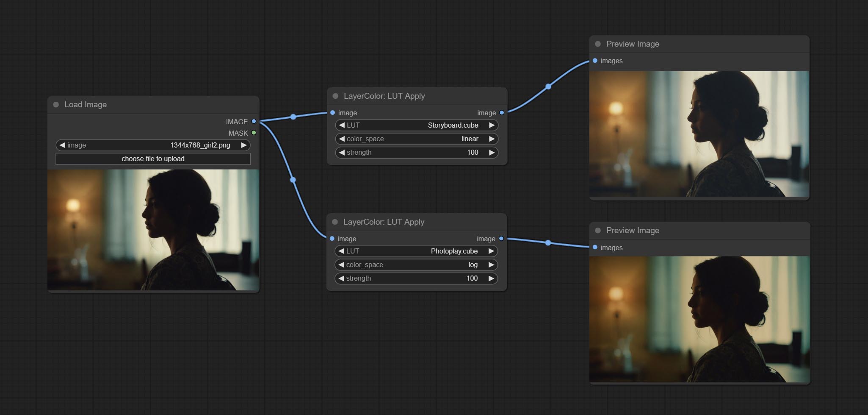The image size is (868, 415).
Task: Open color_space dropdown set to linear
Action: tap(417, 139)
